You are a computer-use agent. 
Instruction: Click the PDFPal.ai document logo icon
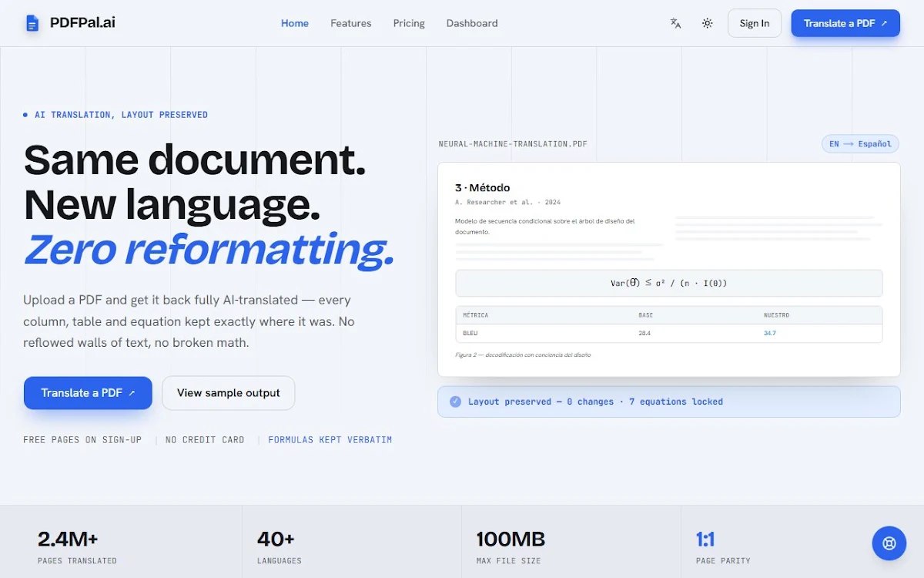[x=32, y=23]
